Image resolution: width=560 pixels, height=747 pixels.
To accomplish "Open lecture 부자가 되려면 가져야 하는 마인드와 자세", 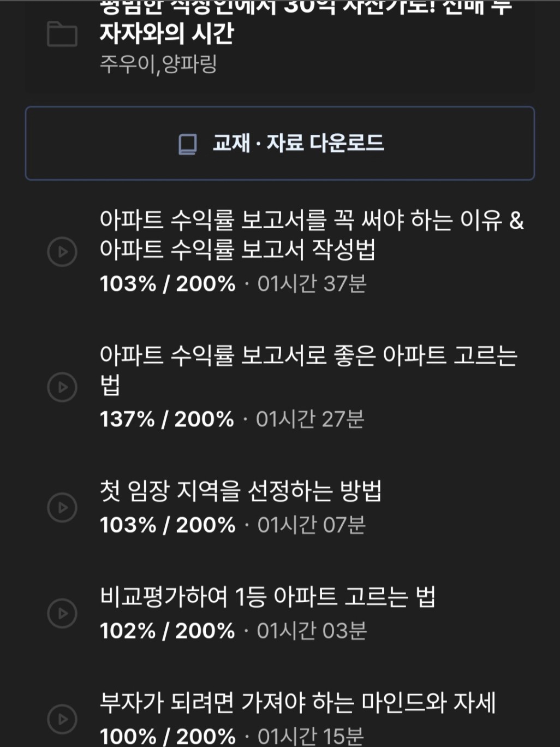I will [297, 703].
